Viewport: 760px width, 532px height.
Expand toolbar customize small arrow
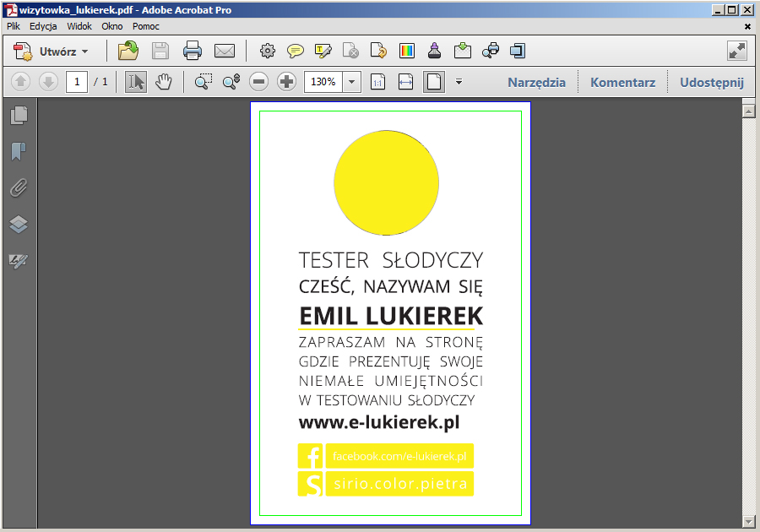[x=459, y=82]
